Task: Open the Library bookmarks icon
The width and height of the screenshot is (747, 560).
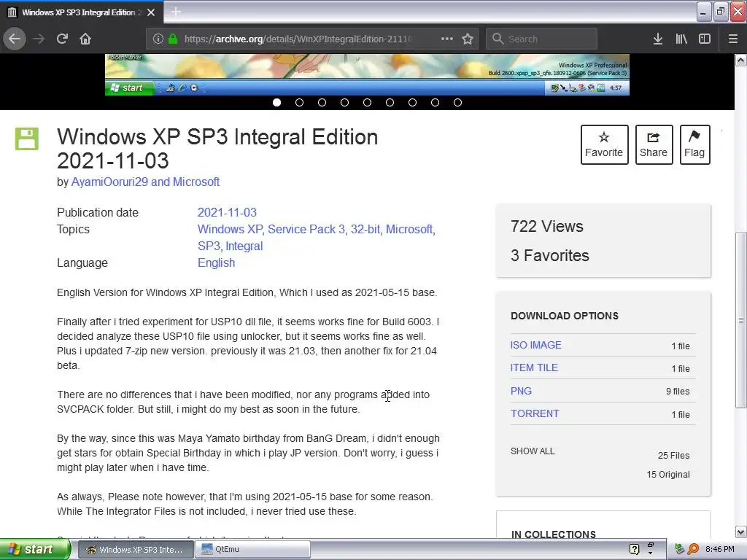Action: pos(681,39)
